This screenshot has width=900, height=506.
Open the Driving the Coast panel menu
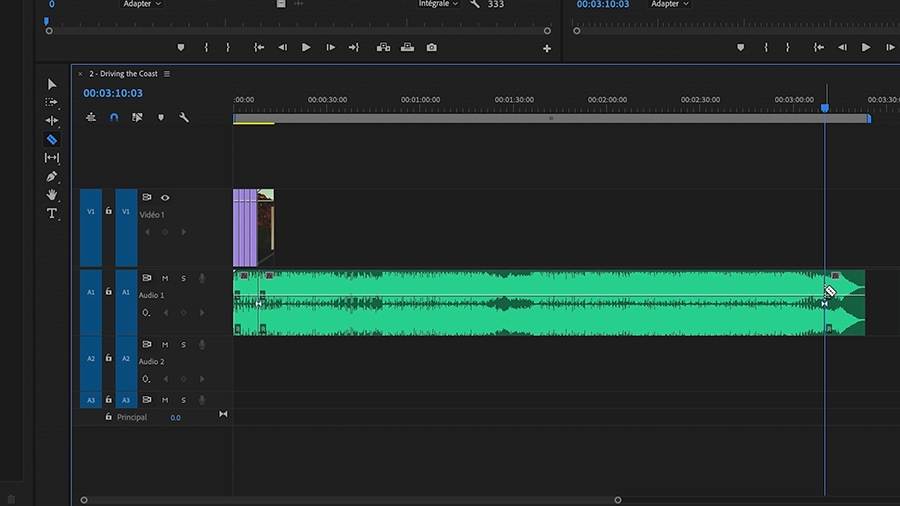pos(167,74)
